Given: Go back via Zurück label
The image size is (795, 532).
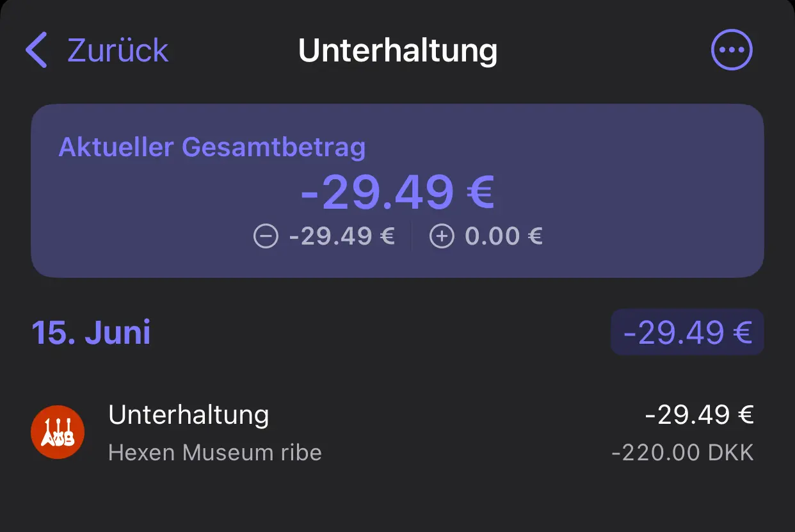Looking at the screenshot, I should coord(118,51).
